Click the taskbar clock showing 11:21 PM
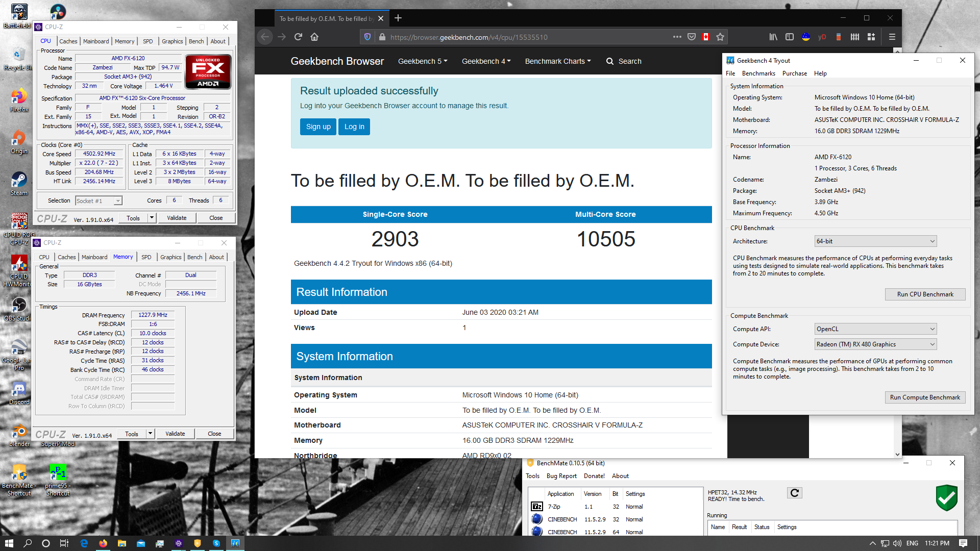The image size is (980, 551). point(937,543)
